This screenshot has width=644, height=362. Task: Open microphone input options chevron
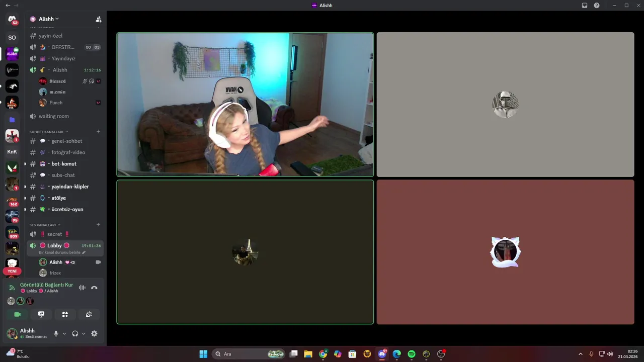point(64,333)
